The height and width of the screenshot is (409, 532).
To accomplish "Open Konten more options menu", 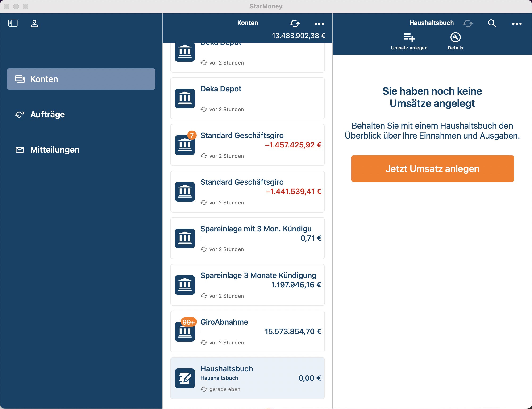I will coord(319,24).
